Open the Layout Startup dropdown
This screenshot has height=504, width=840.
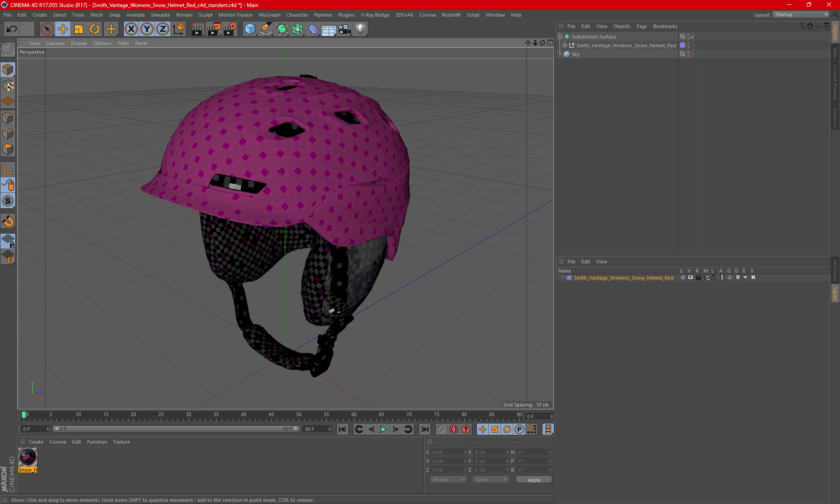801,14
